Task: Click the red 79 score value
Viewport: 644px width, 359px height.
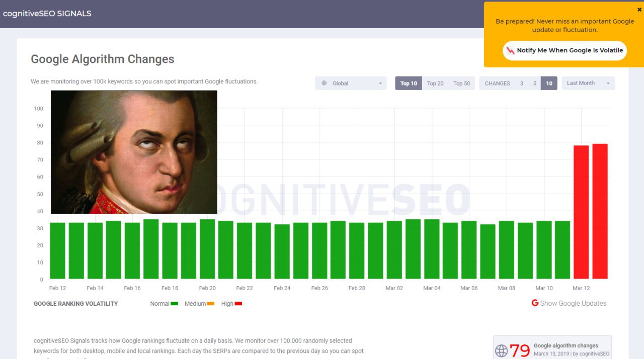Action: (520, 350)
